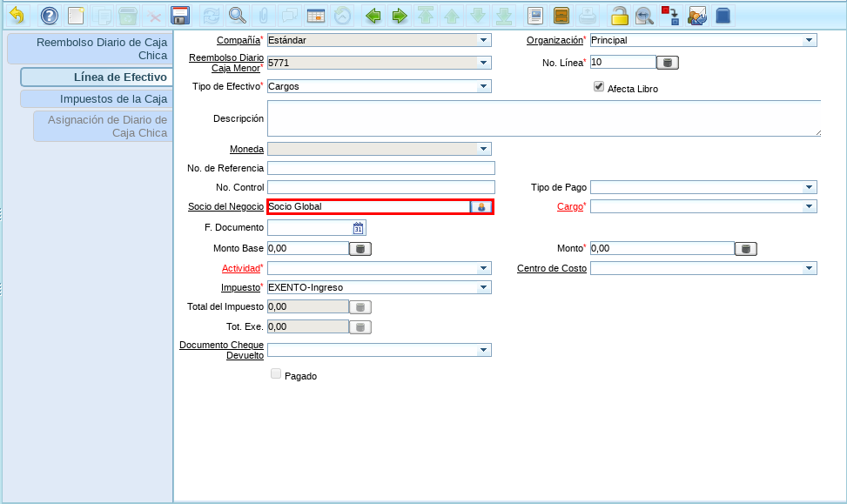Click the delete record trash icon
Viewport: 847px width, 504px height.
point(128,16)
